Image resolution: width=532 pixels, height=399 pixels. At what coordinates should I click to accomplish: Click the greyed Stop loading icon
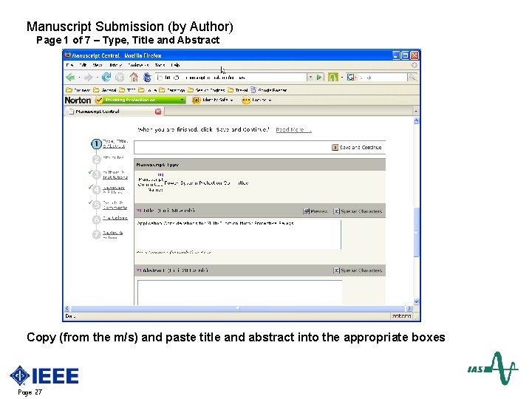(120, 78)
